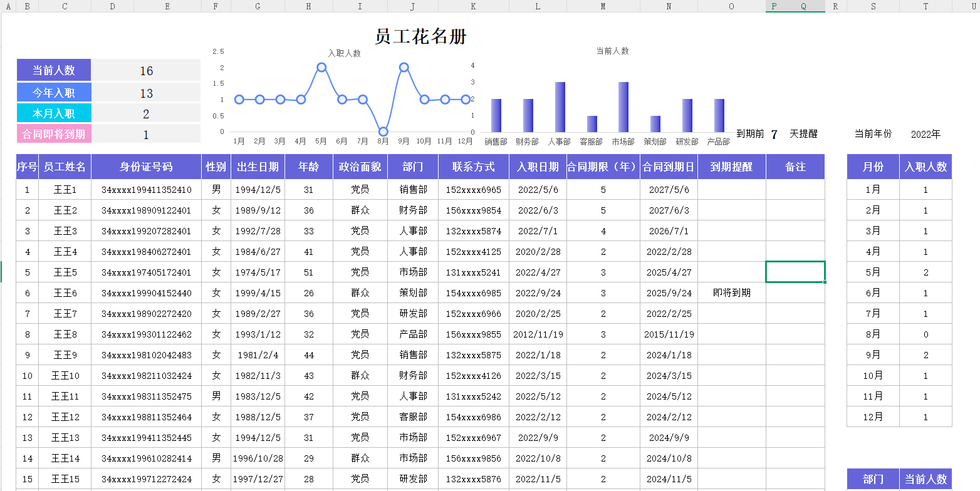Image resolution: width=980 pixels, height=491 pixels.
Task: Click employee name 王王5 in the roster
Action: click(x=65, y=272)
